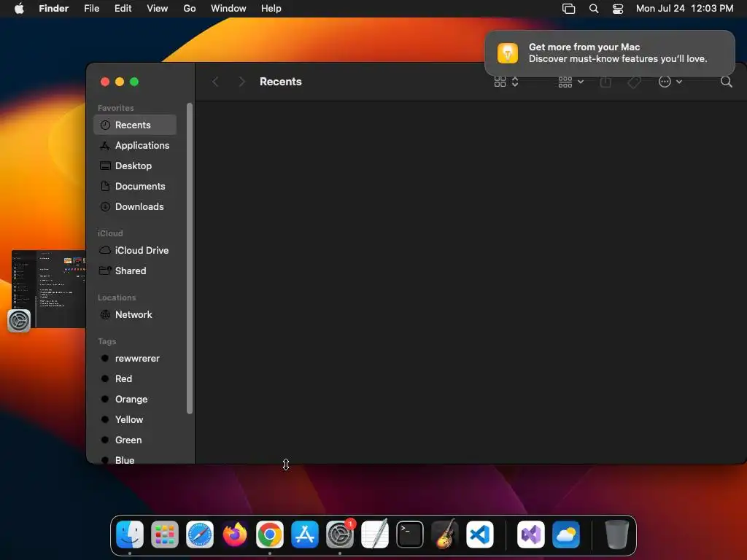Open iCloud Drive location

click(x=135, y=250)
